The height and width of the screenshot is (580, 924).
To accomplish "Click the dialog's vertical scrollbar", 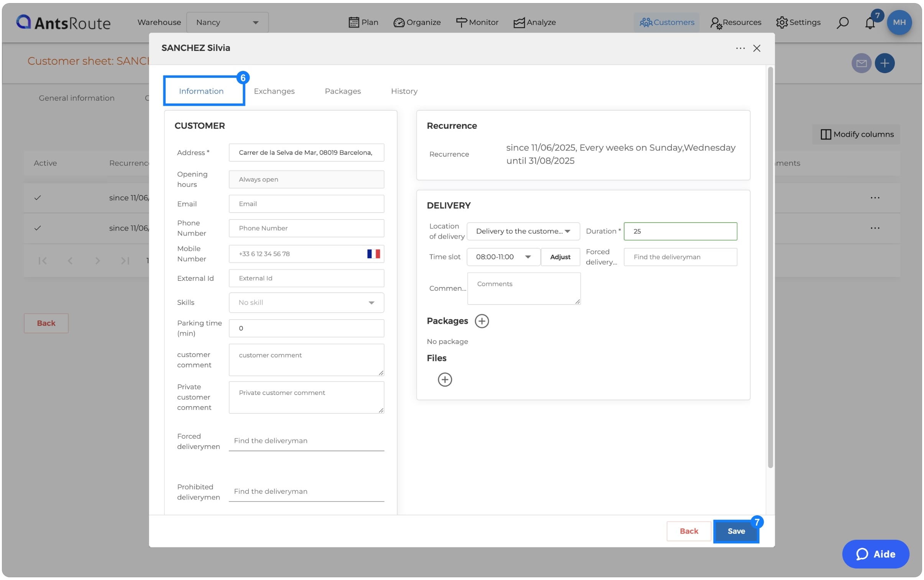I will 770,267.
